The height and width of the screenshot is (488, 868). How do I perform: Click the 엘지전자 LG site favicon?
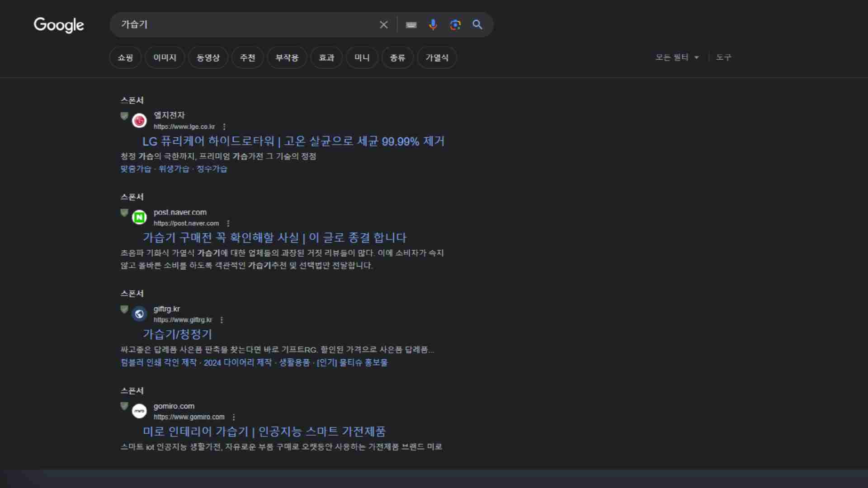point(139,121)
